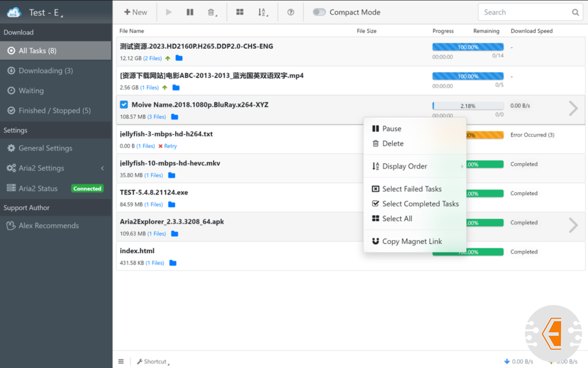Open folder icon for TEST-5.4.8.21124.exe
Image resolution: width=588 pixels, height=368 pixels.
(172, 204)
